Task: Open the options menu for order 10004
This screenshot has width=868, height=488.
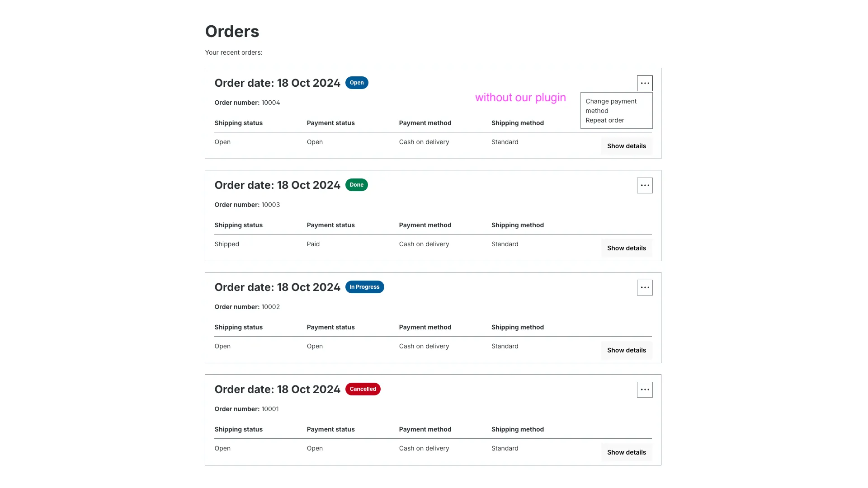Action: pos(645,83)
